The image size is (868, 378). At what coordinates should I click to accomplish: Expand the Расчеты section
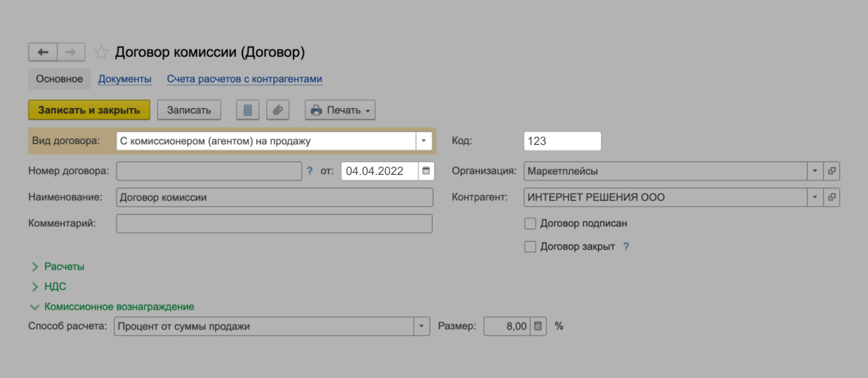pyautogui.click(x=64, y=266)
